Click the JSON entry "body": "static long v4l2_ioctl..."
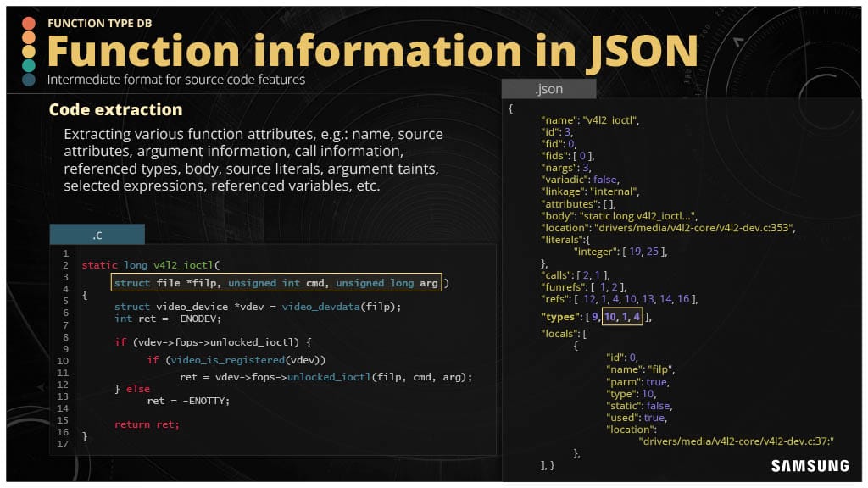Screen dimensions: 868x488 pyautogui.click(x=619, y=216)
